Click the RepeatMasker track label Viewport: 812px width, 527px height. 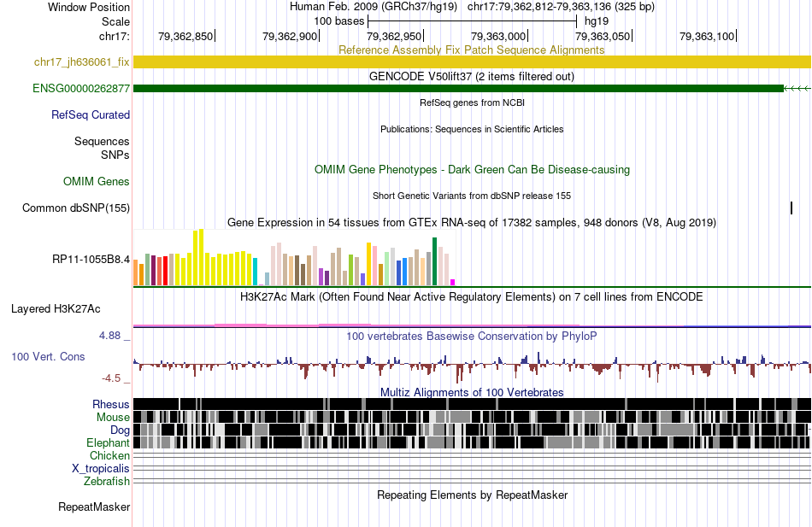click(94, 507)
